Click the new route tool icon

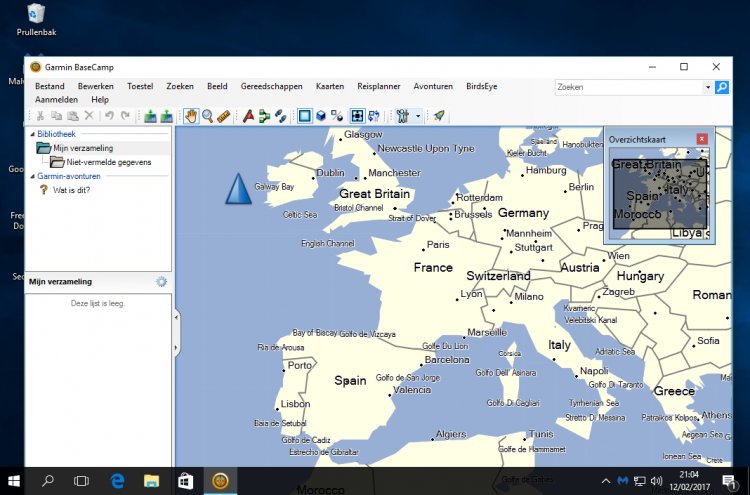(x=264, y=116)
